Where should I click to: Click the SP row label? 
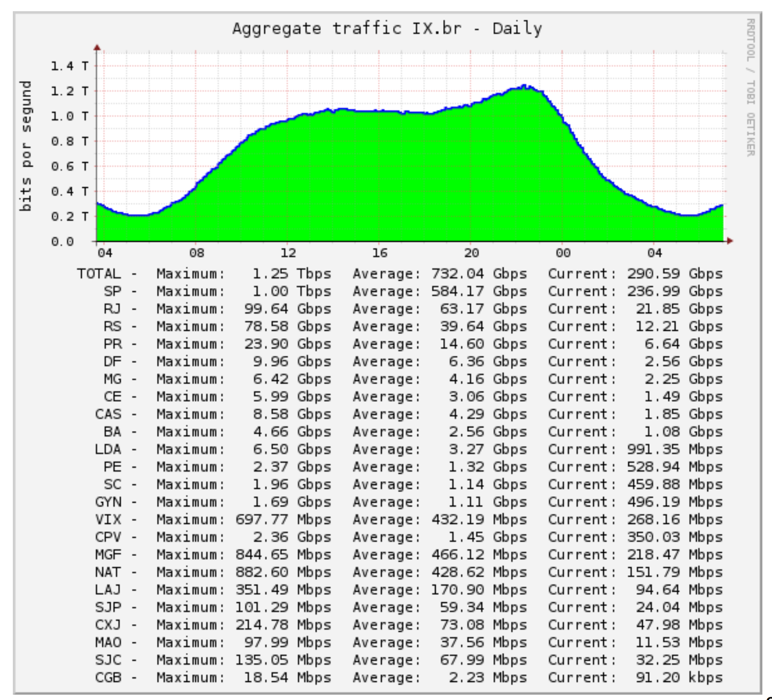[112, 291]
